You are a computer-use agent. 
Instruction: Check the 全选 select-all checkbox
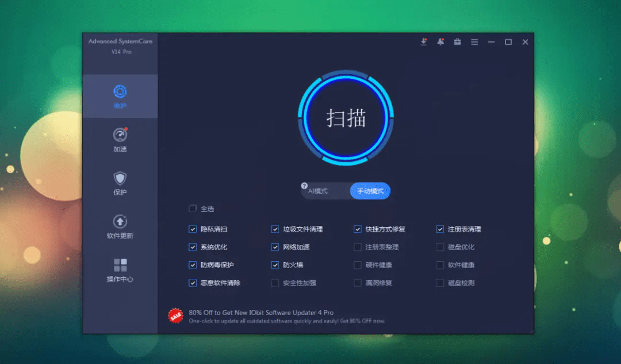pyautogui.click(x=193, y=208)
